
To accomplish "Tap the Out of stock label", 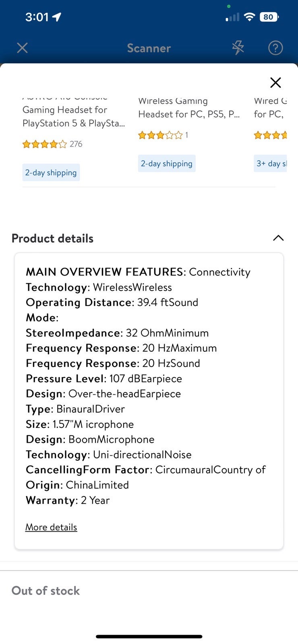I will tap(46, 590).
